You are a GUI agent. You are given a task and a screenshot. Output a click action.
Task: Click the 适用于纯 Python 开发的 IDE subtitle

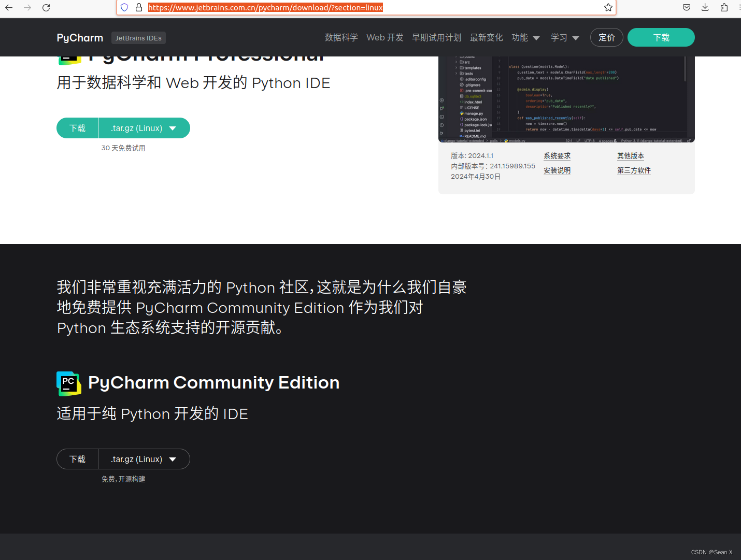pos(152,414)
